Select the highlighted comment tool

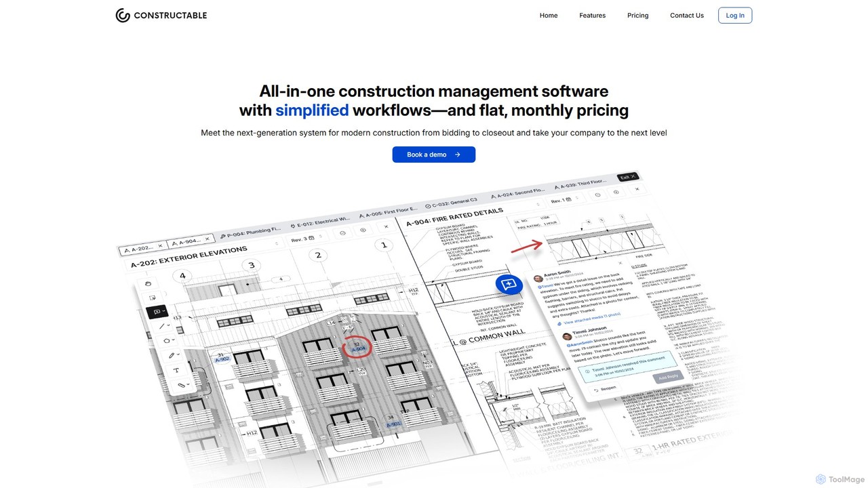tap(157, 312)
